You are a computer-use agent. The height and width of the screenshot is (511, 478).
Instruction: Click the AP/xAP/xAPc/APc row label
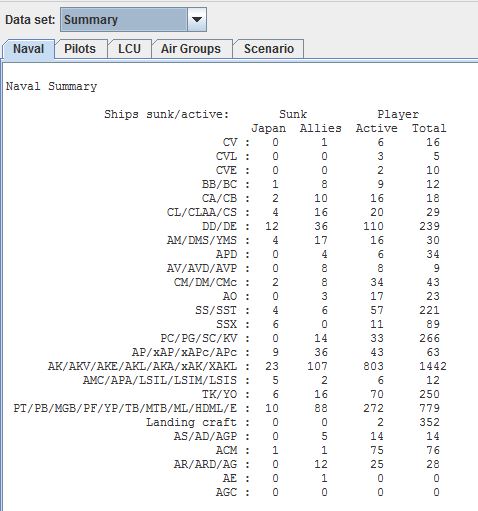click(185, 352)
